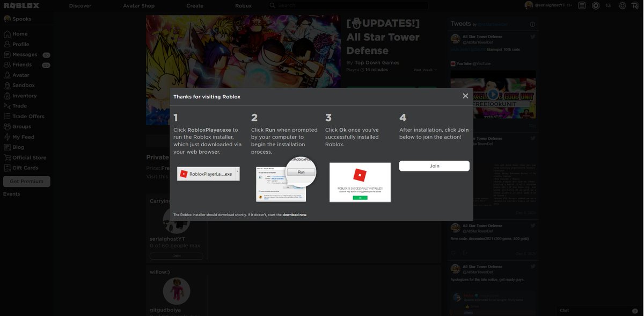
Task: Click the first tweet's AllStarTowerDef avatar
Action: click(455, 39)
